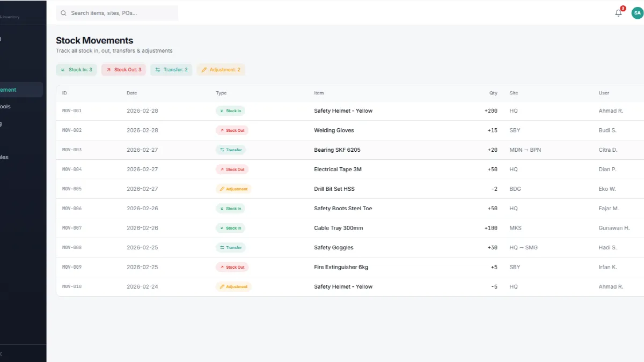This screenshot has height=362, width=644.
Task: Open item Welding Gloves
Action: coord(334,130)
